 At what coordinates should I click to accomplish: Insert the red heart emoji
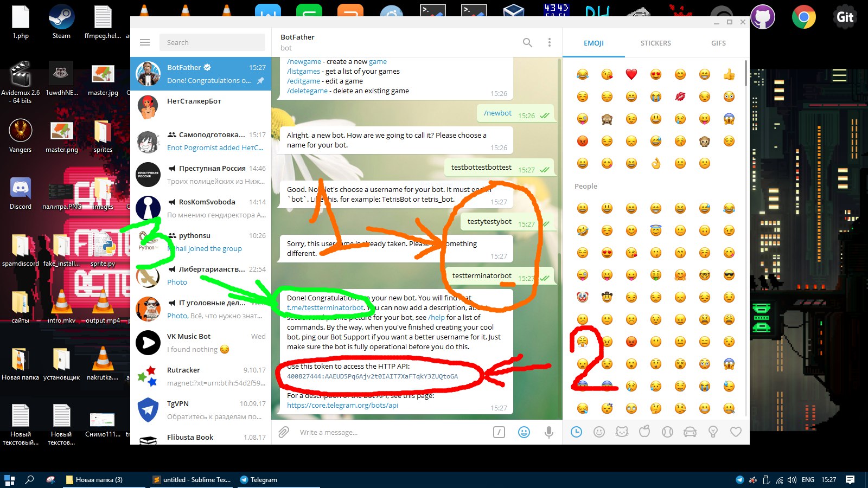tap(631, 74)
